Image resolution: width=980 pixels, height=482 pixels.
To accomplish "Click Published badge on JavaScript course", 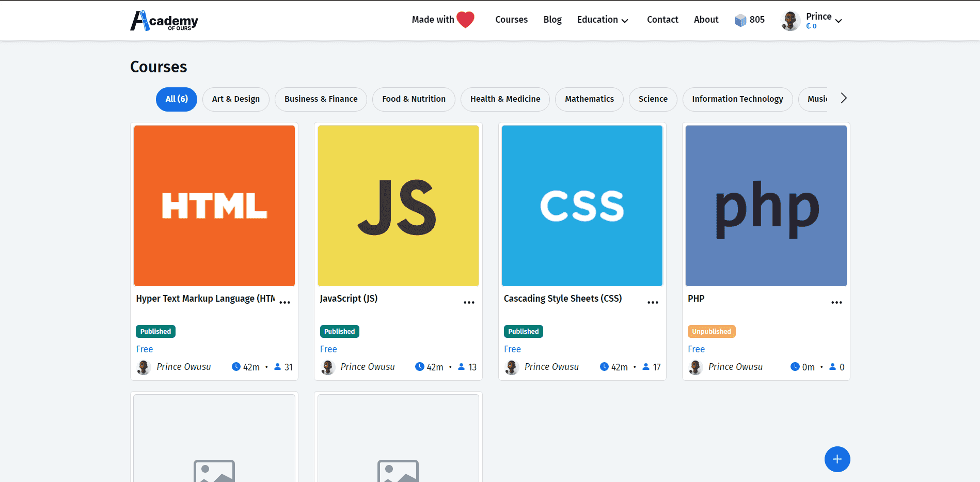I will coord(339,331).
